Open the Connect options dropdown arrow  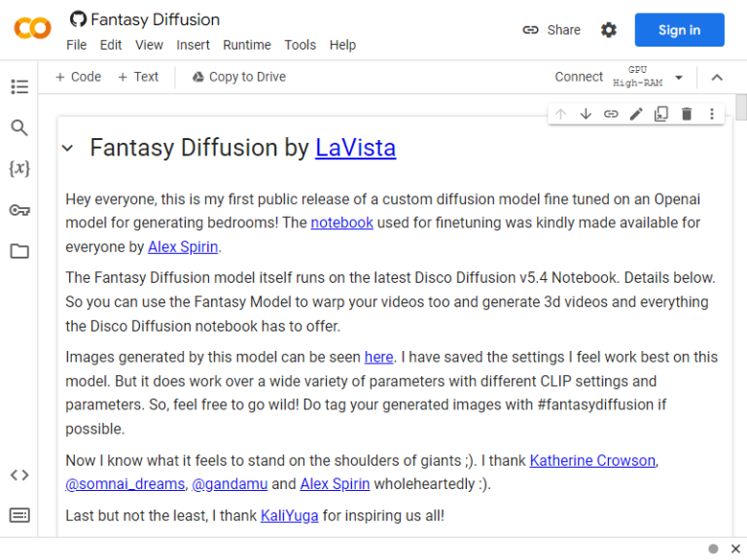[x=679, y=77]
